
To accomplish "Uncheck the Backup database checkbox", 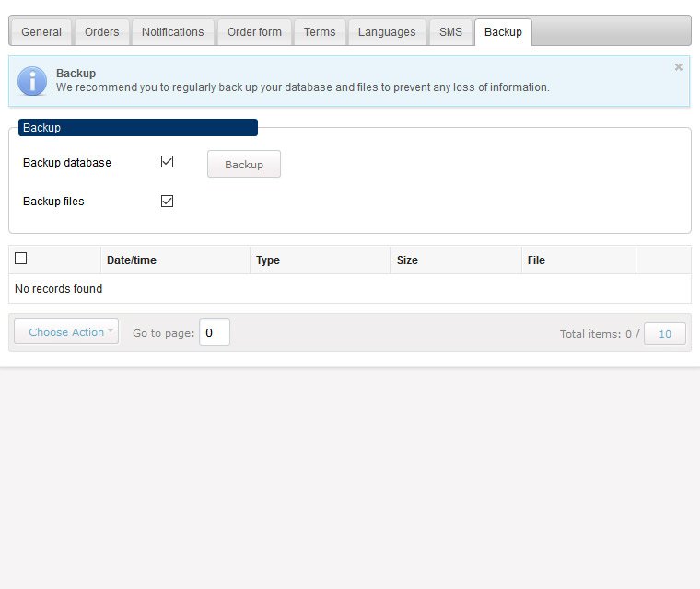I will (167, 162).
